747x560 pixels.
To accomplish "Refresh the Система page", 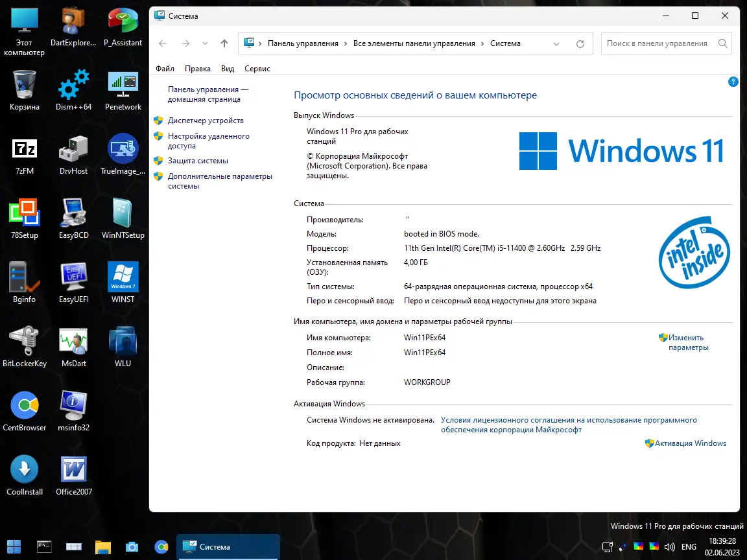I will click(x=580, y=44).
